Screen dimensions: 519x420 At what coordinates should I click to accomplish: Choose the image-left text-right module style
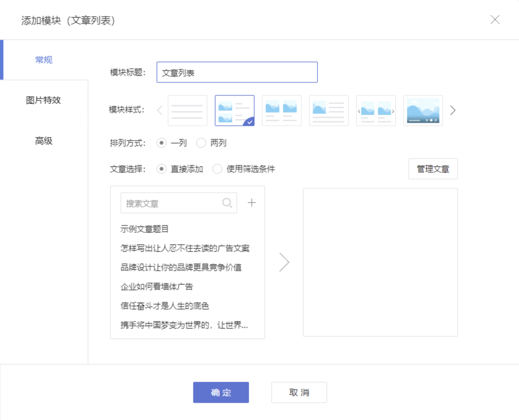tap(329, 111)
